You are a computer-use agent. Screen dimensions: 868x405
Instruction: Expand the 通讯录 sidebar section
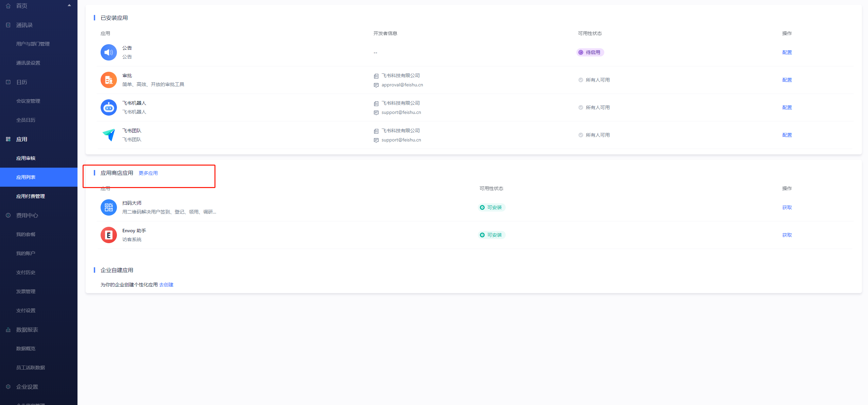[x=24, y=25]
